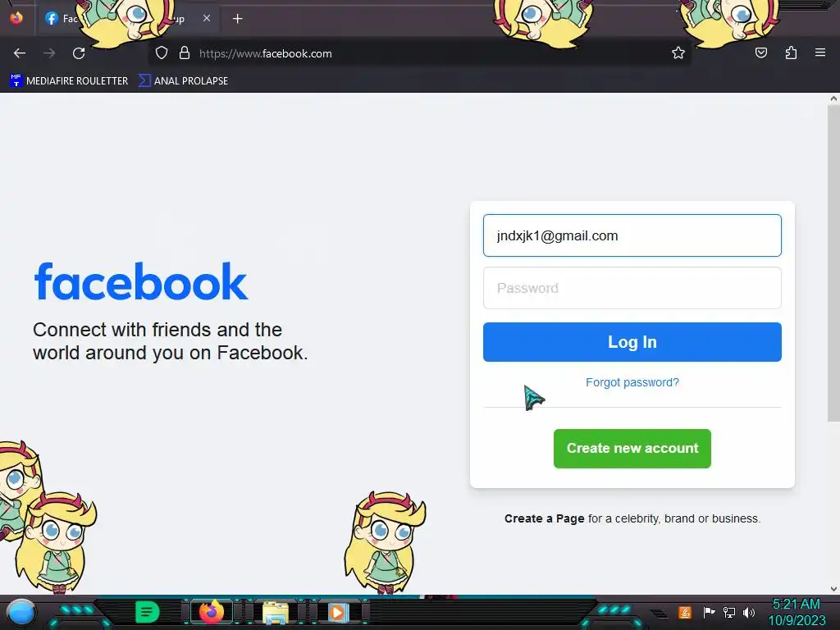The height and width of the screenshot is (630, 840).
Task: Open MEDIAFIRE ROULETTER bookmark
Action: 70,81
